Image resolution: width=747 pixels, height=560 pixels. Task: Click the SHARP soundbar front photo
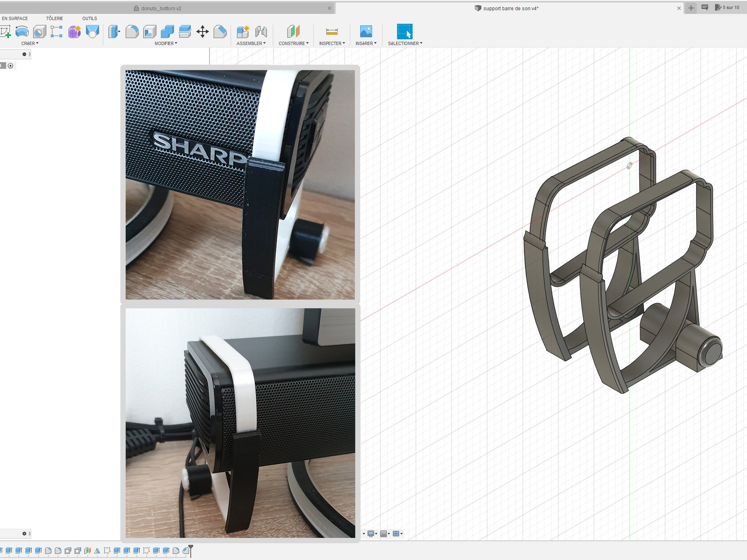coord(240,185)
